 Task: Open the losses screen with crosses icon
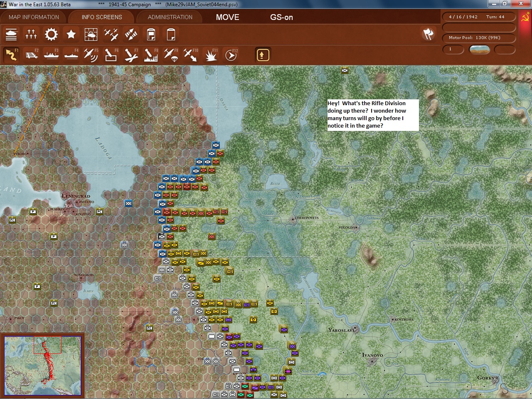tap(31, 34)
